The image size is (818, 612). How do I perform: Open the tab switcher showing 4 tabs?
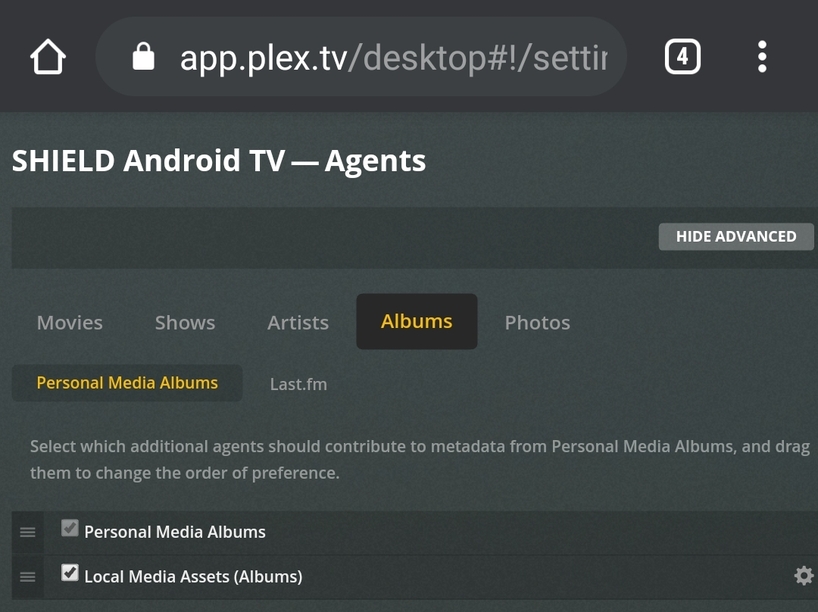coord(682,57)
